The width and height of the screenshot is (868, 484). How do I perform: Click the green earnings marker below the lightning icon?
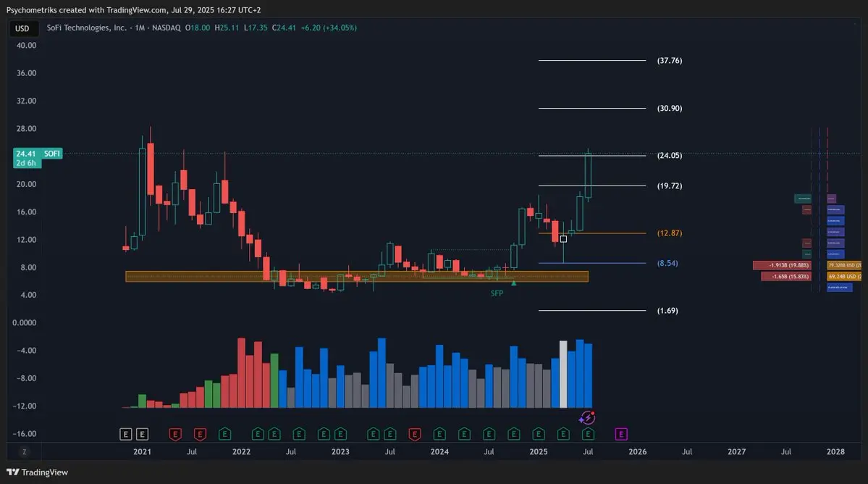tap(588, 434)
